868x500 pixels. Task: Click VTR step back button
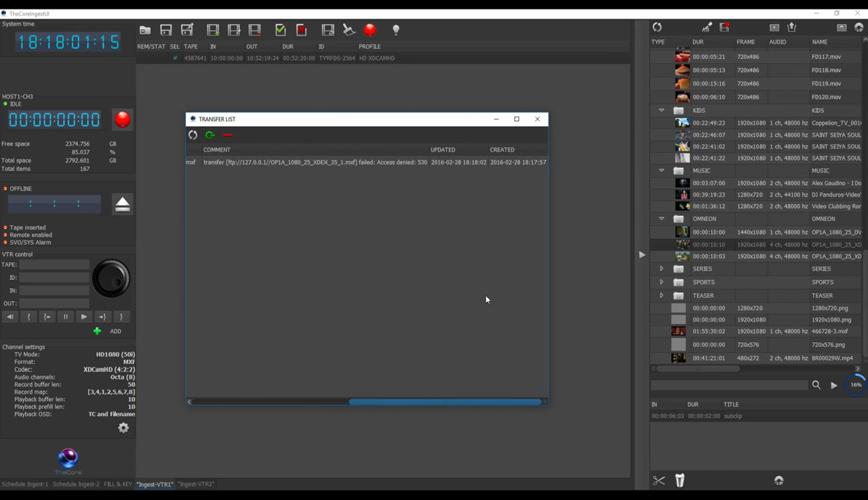[10, 316]
